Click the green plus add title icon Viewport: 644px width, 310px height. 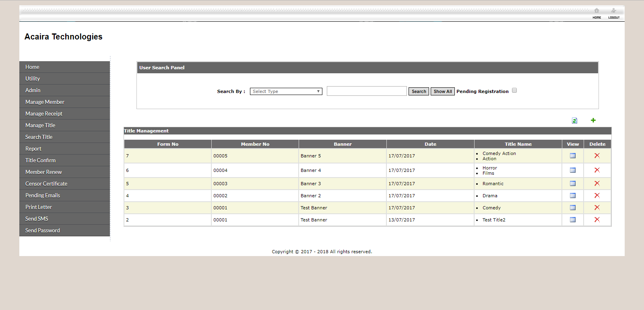click(593, 120)
